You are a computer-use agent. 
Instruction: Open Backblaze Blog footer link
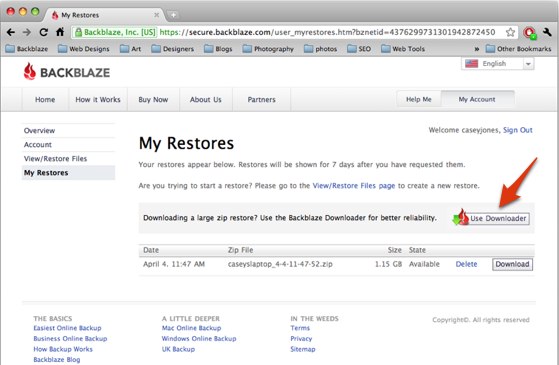[x=57, y=360]
